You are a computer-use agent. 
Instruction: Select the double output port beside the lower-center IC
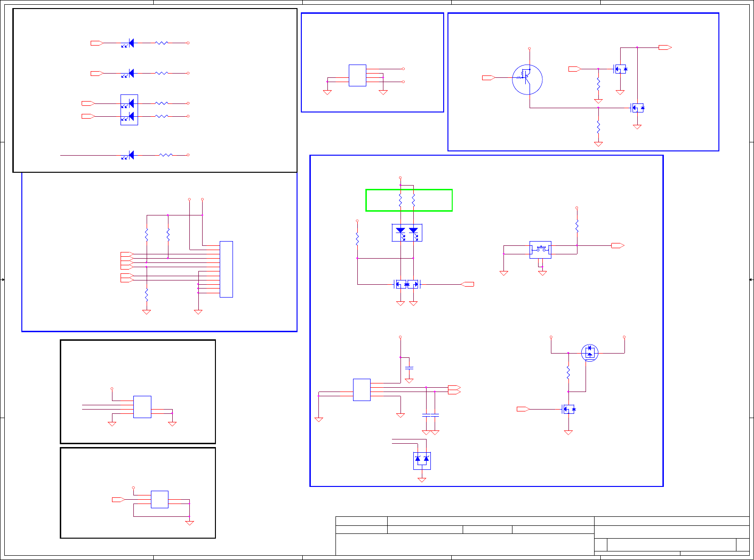point(454,390)
